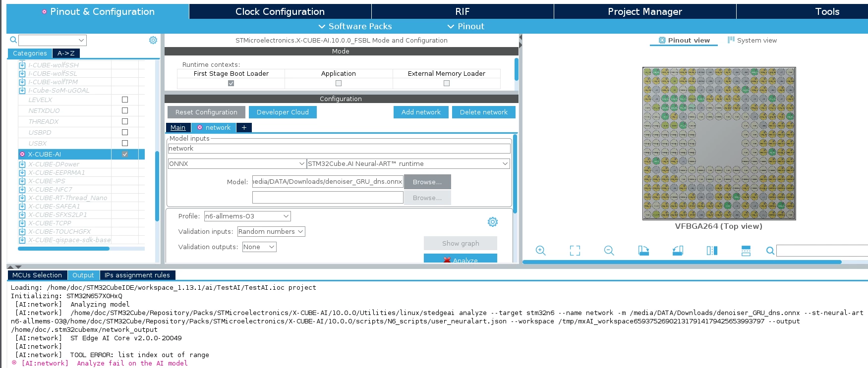Open the Validation outputs None dropdown
The image size is (868, 368).
click(x=259, y=247)
